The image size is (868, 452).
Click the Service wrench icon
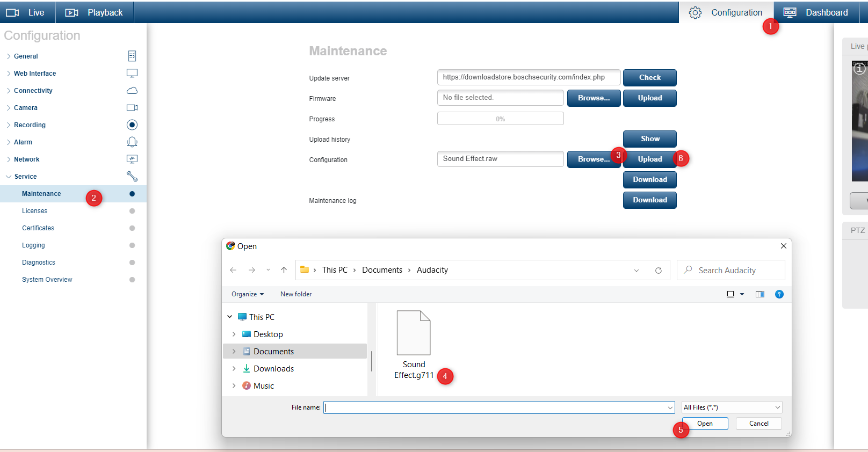[132, 176]
